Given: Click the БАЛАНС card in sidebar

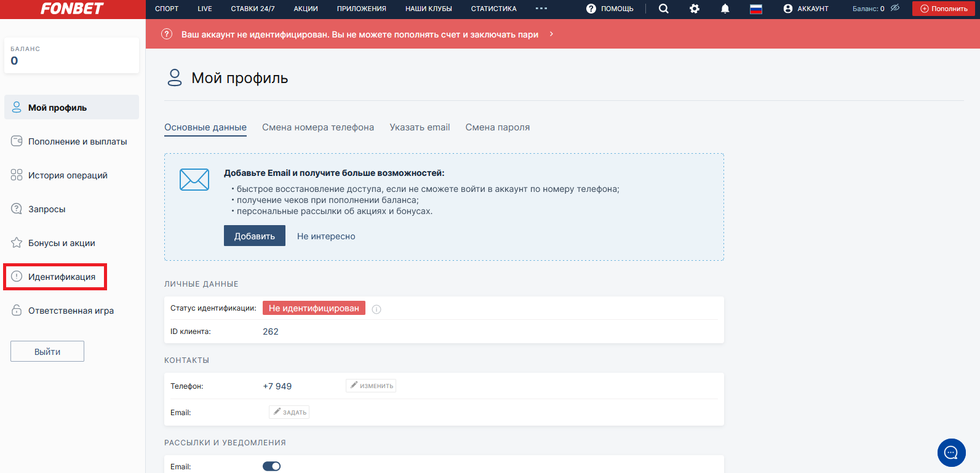Looking at the screenshot, I should point(71,55).
